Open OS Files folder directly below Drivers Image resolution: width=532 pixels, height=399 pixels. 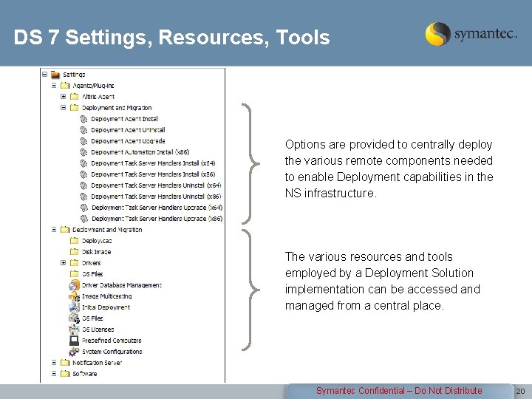[74, 274]
